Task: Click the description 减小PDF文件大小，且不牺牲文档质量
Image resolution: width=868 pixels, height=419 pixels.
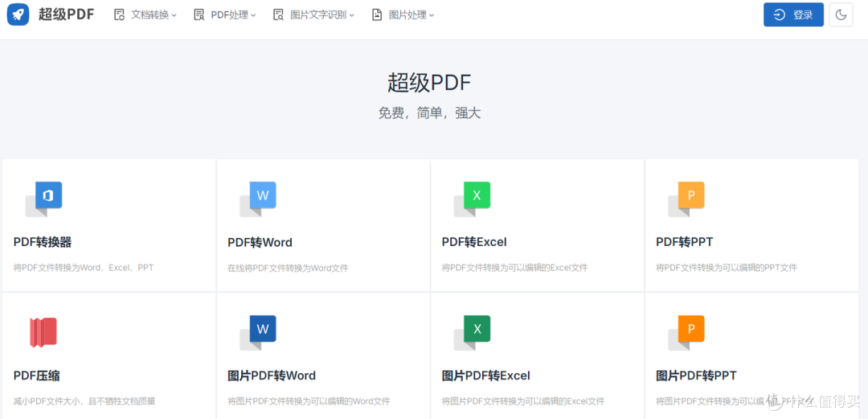Action: 84,401
